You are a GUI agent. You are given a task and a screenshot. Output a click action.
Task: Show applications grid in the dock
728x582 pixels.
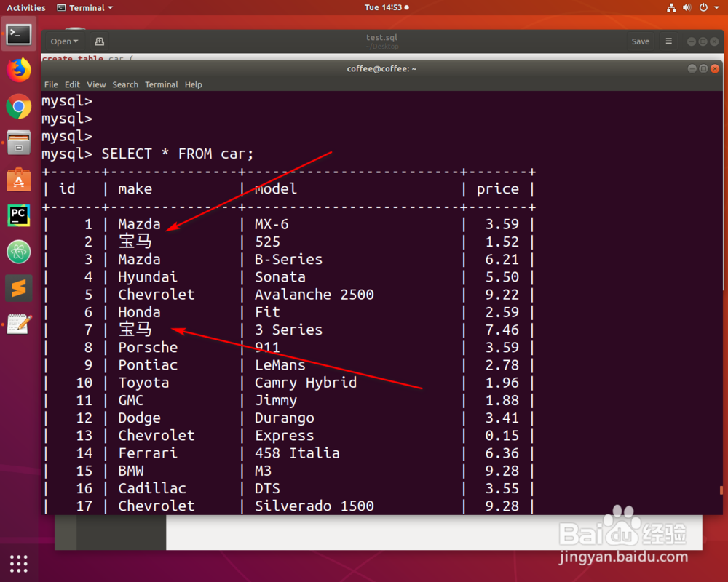19,563
